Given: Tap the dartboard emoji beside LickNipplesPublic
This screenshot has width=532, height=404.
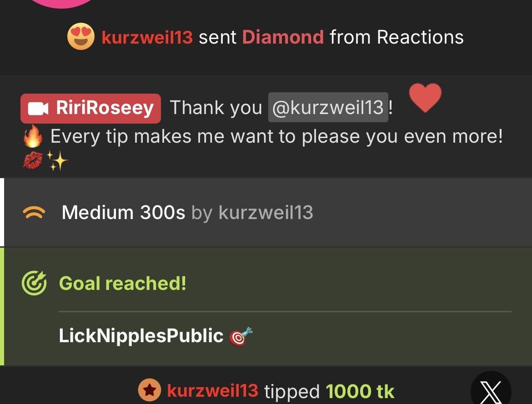Looking at the screenshot, I should pos(241,336).
